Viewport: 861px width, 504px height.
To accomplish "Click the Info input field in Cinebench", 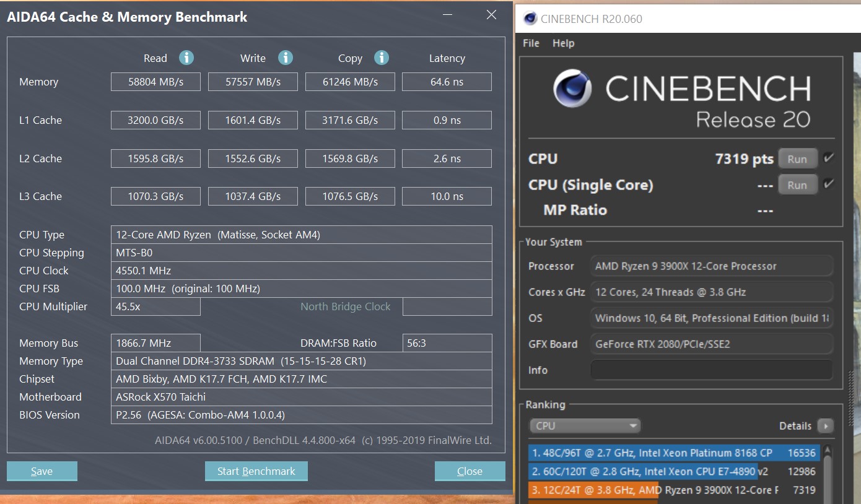I will coord(712,370).
